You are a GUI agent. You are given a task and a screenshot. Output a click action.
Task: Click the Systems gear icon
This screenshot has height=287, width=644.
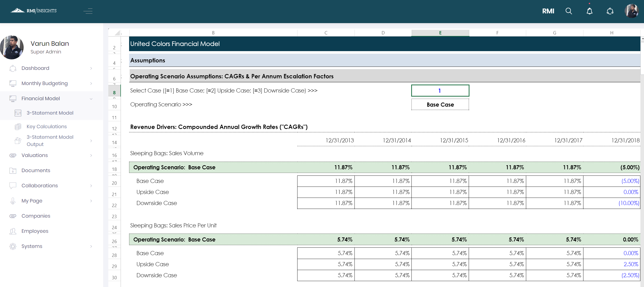point(13,246)
